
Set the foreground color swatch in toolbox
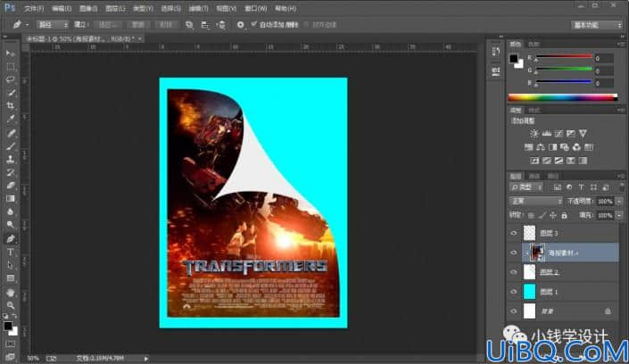8,326
